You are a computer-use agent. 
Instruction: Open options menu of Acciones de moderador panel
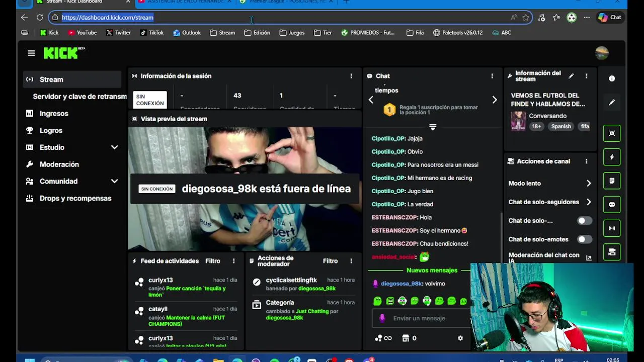[351, 261]
